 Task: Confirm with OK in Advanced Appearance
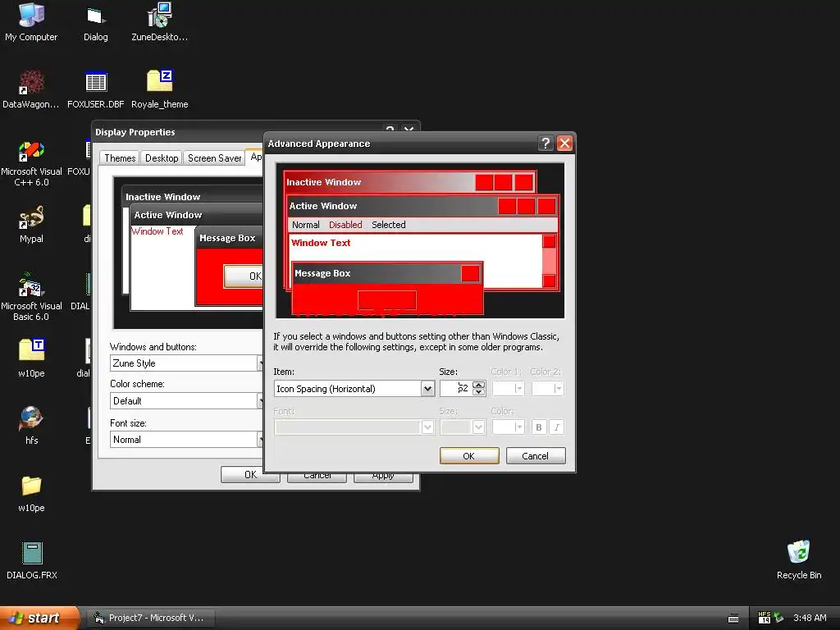tap(468, 456)
